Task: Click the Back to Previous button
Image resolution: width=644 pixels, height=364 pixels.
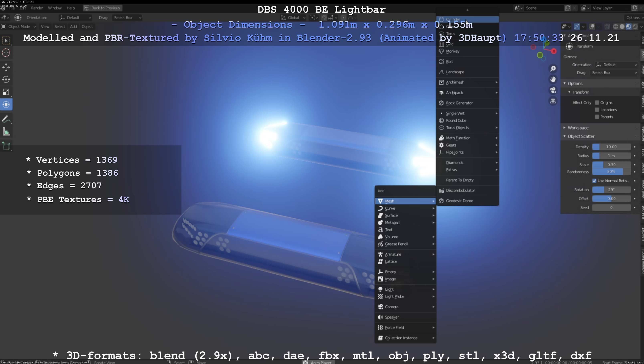Action: click(x=103, y=8)
